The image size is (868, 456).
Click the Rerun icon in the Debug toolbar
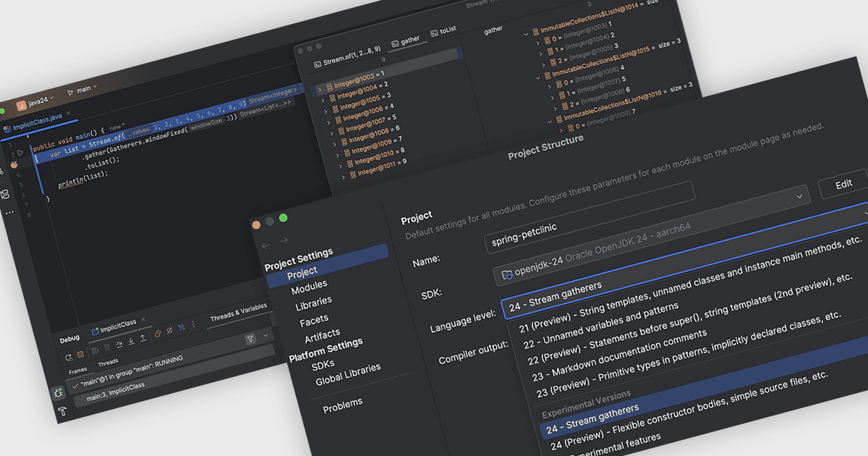(x=69, y=357)
